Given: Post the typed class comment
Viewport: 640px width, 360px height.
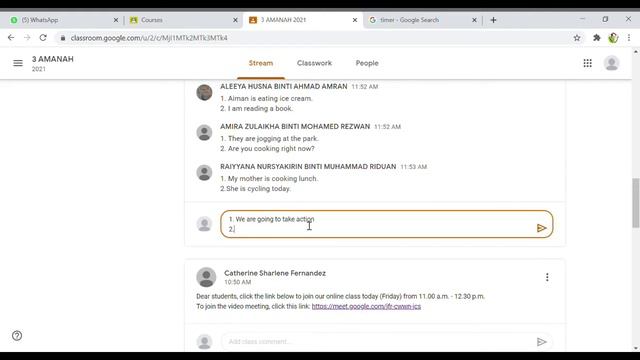Looking at the screenshot, I should click(541, 228).
